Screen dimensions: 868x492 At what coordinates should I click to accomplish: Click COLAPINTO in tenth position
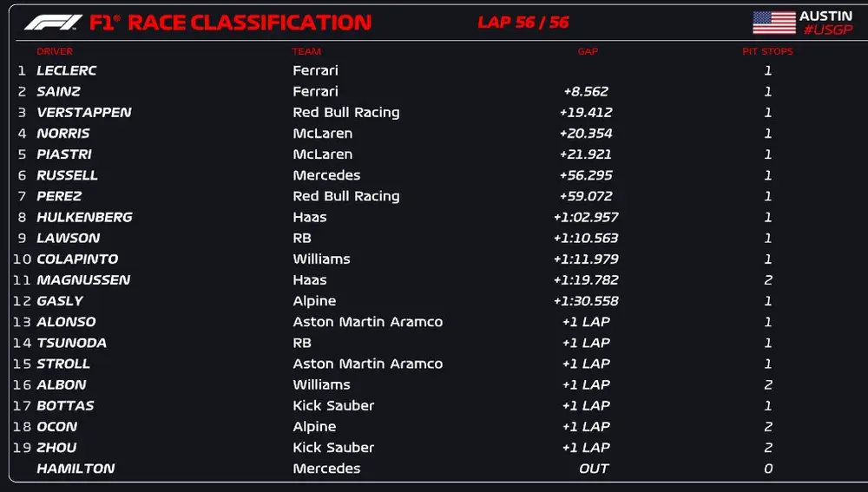[77, 259]
